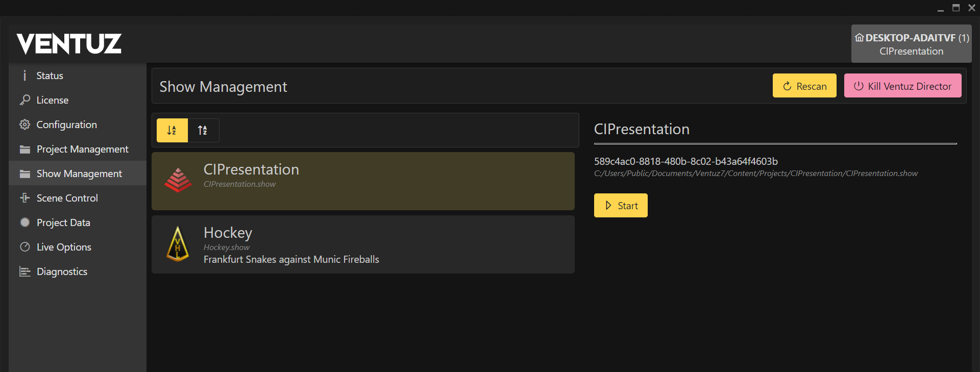Go to Configuration settings

[x=66, y=125]
